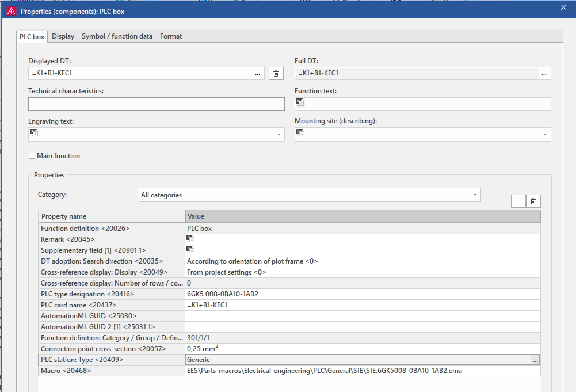Add a new property with plus icon
The width and height of the screenshot is (576, 392).
point(518,201)
